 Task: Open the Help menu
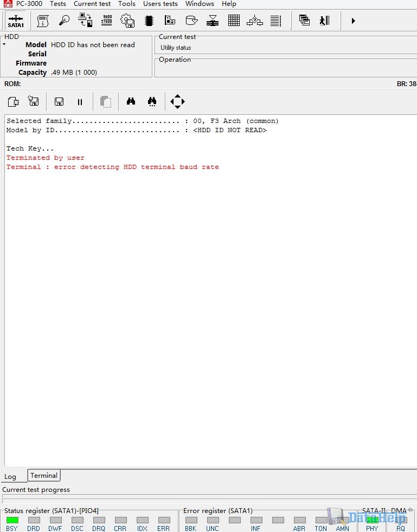tap(229, 4)
